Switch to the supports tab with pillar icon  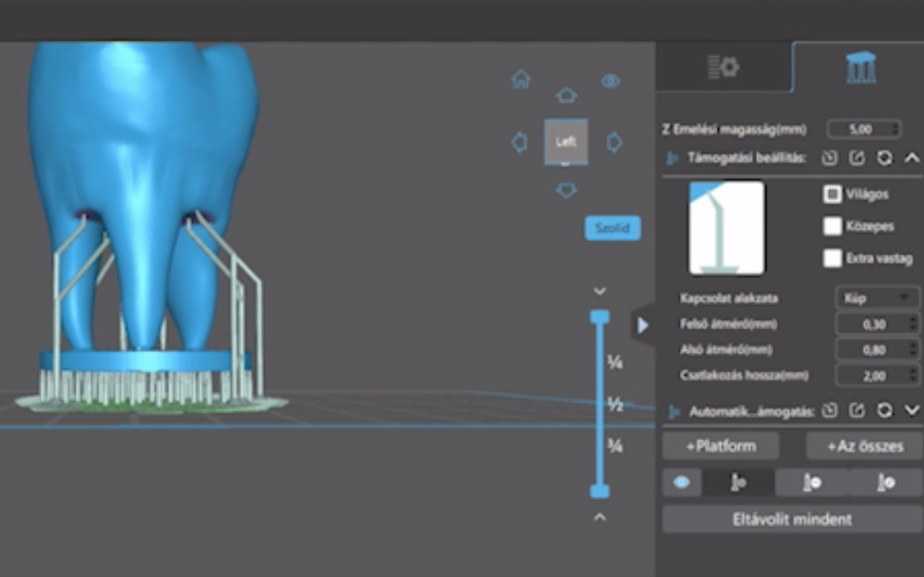click(x=860, y=67)
